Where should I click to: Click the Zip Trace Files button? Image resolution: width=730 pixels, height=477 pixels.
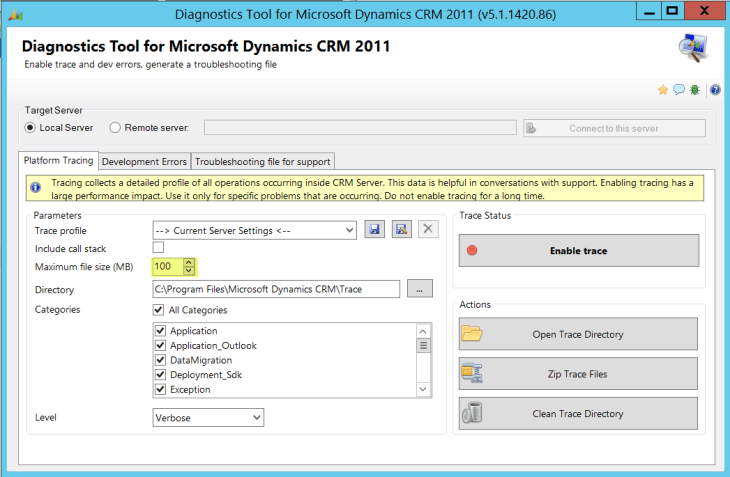[x=577, y=374]
